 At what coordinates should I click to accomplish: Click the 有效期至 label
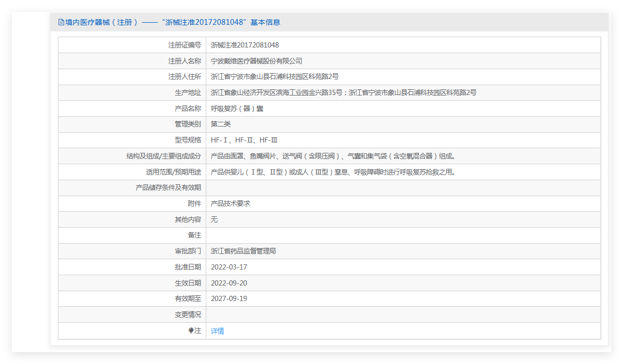(x=188, y=298)
